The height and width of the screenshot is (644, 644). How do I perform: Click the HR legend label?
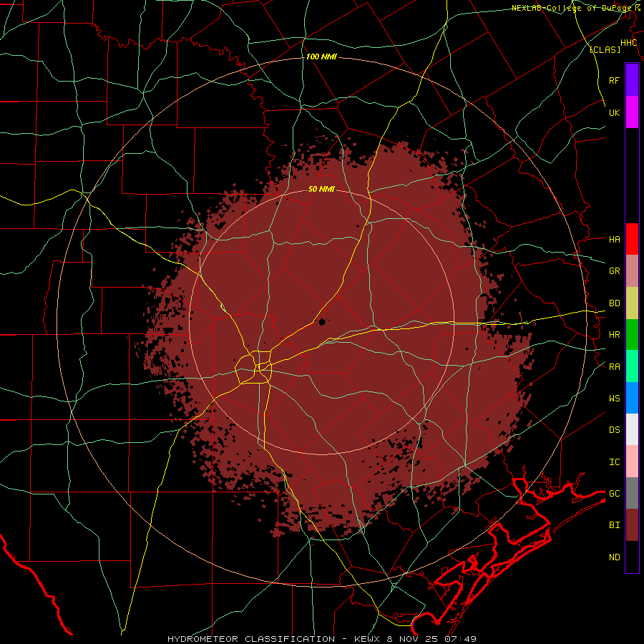click(x=614, y=335)
